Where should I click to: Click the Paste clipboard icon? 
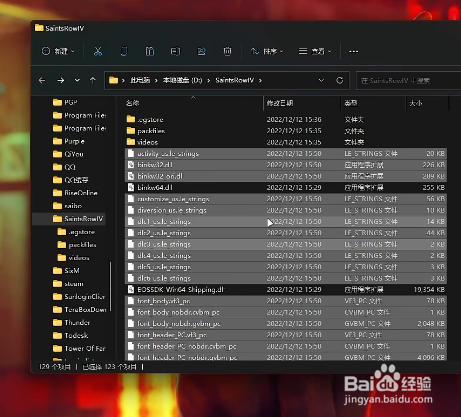click(x=150, y=51)
